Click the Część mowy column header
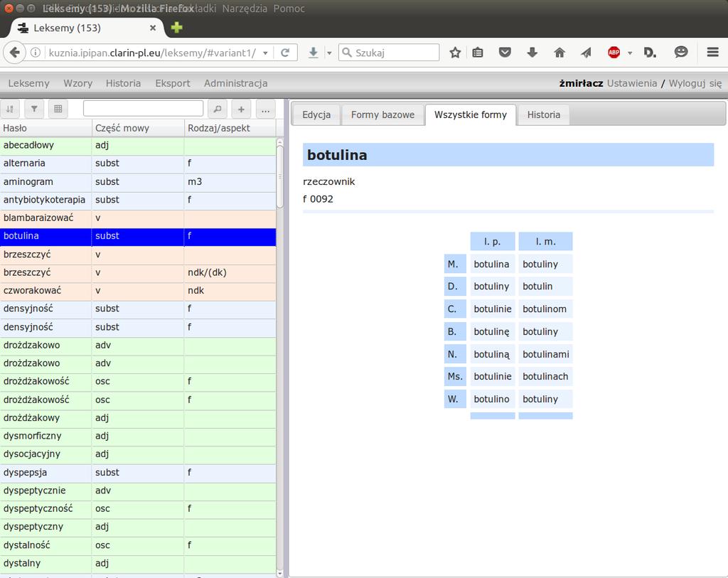The width and height of the screenshot is (728, 578). pyautogui.click(x=138, y=128)
